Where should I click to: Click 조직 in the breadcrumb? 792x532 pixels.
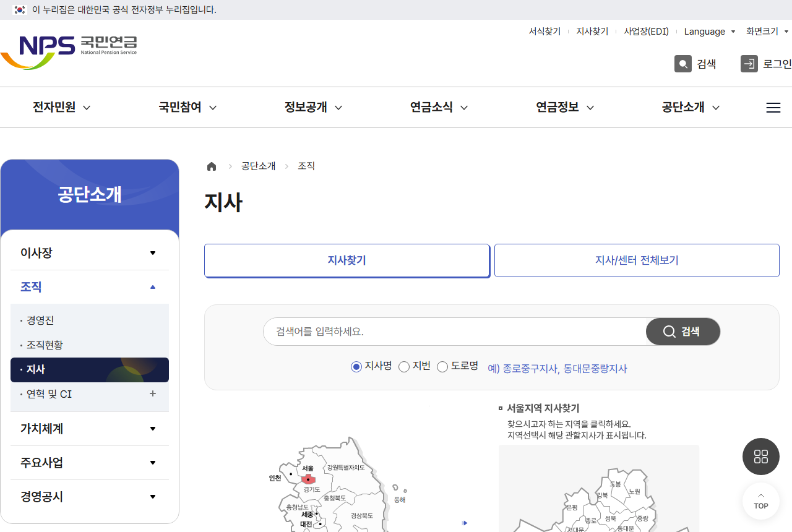click(306, 166)
